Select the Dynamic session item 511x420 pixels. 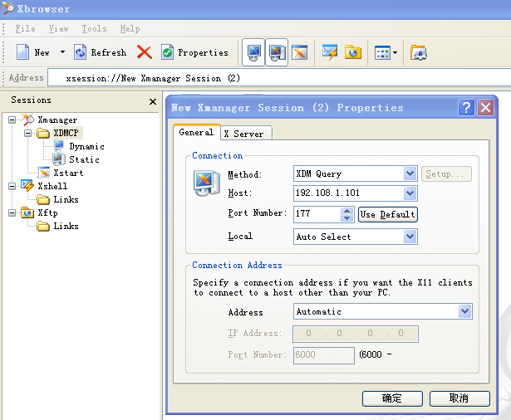tap(86, 147)
